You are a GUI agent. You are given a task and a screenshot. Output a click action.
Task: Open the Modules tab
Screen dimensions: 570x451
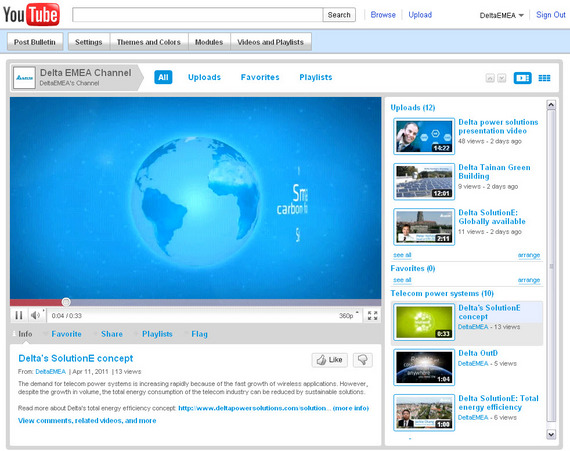(209, 42)
